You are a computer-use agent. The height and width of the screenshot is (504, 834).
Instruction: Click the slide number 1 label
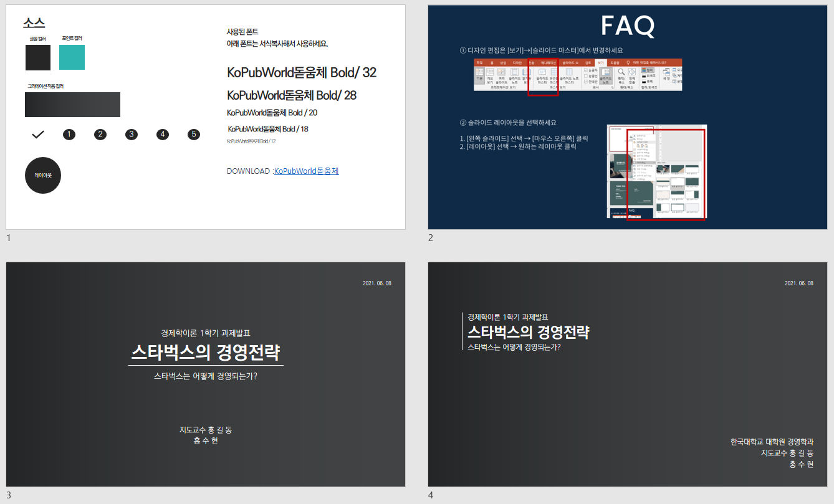click(9, 238)
